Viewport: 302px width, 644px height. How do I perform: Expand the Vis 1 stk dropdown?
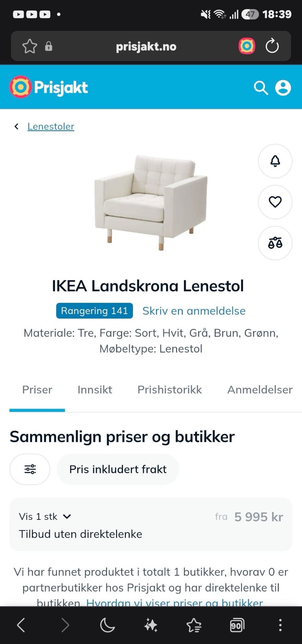pos(45,517)
